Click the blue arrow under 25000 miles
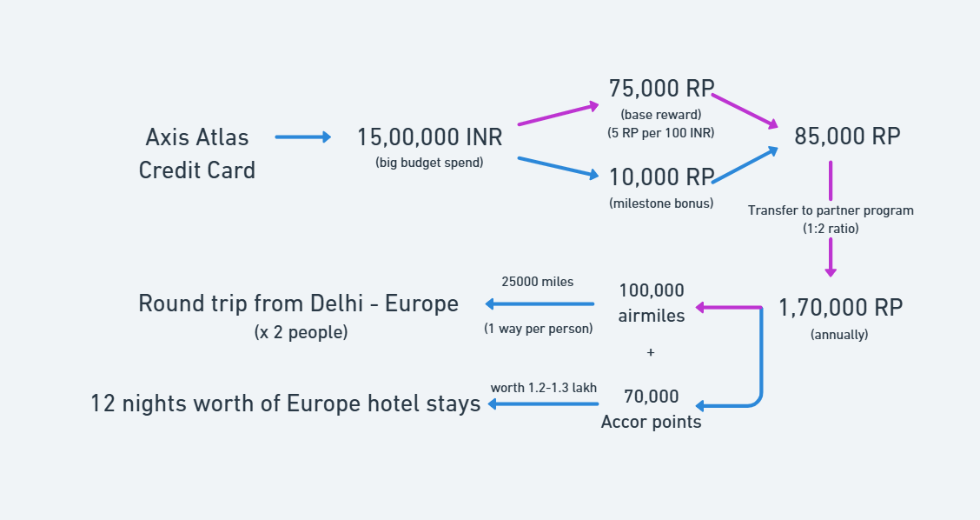 (540, 304)
